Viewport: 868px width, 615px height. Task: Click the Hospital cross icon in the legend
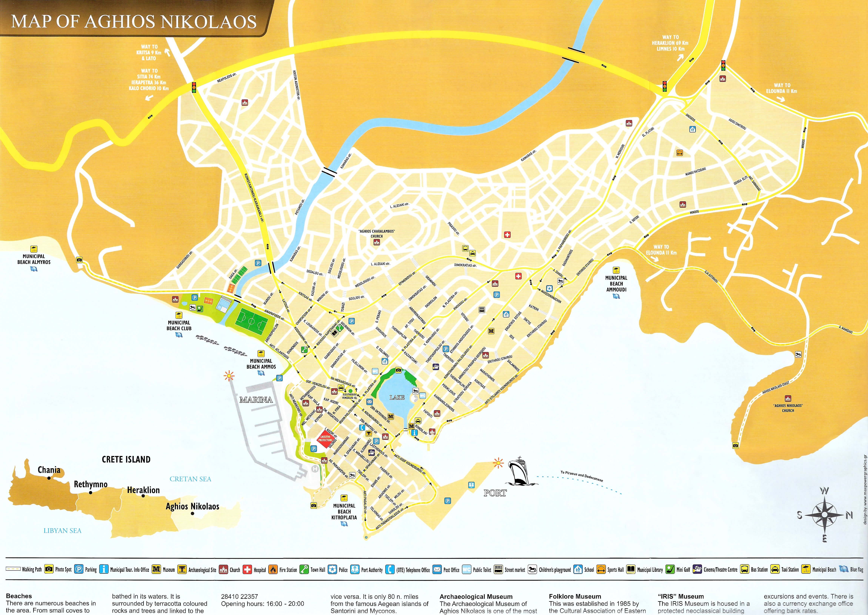point(247,569)
